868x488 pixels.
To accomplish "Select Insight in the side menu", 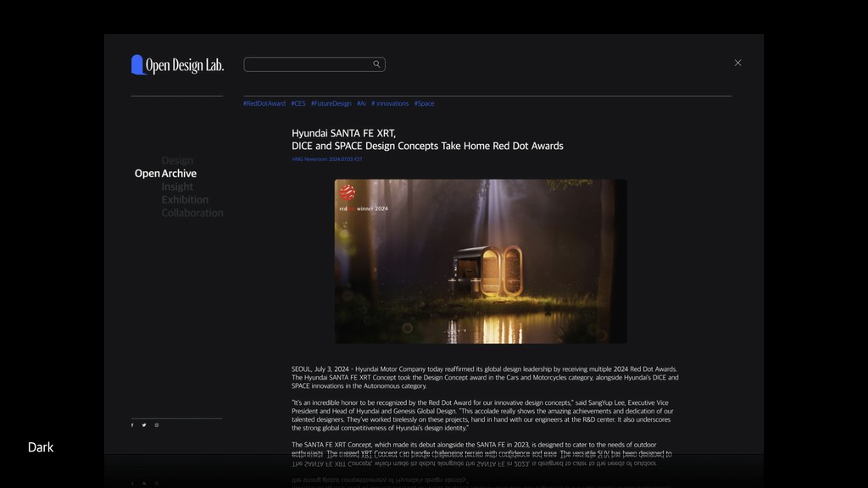I will pyautogui.click(x=177, y=186).
